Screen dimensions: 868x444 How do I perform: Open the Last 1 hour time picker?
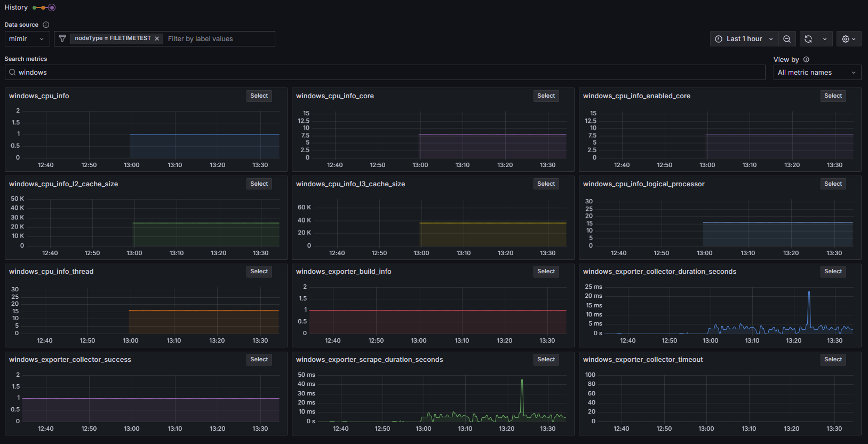(744, 39)
